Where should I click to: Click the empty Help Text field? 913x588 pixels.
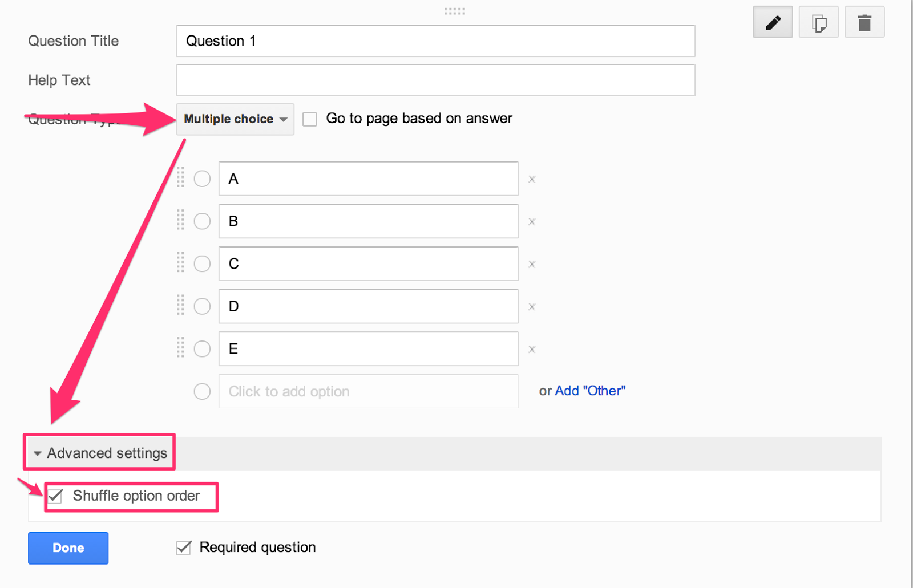point(435,80)
